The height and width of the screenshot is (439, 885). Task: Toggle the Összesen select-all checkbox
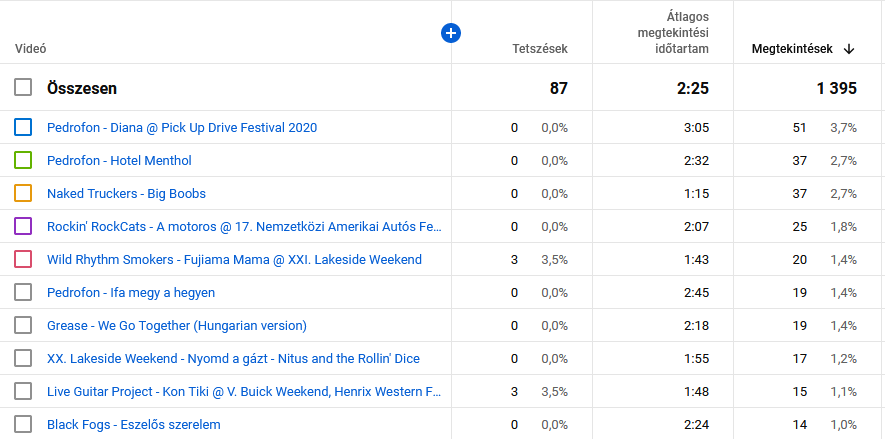pyautogui.click(x=23, y=88)
